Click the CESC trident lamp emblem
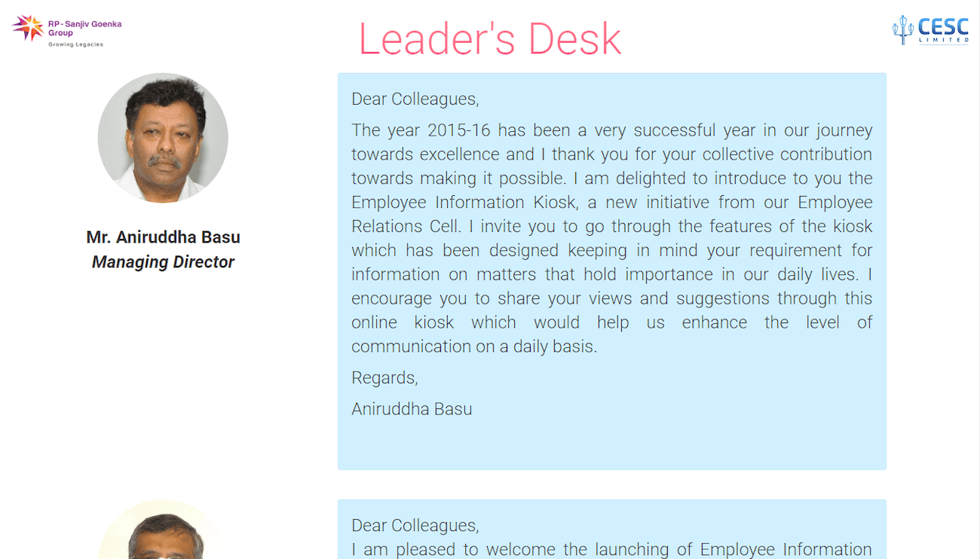Image resolution: width=980 pixels, height=559 pixels. click(902, 29)
